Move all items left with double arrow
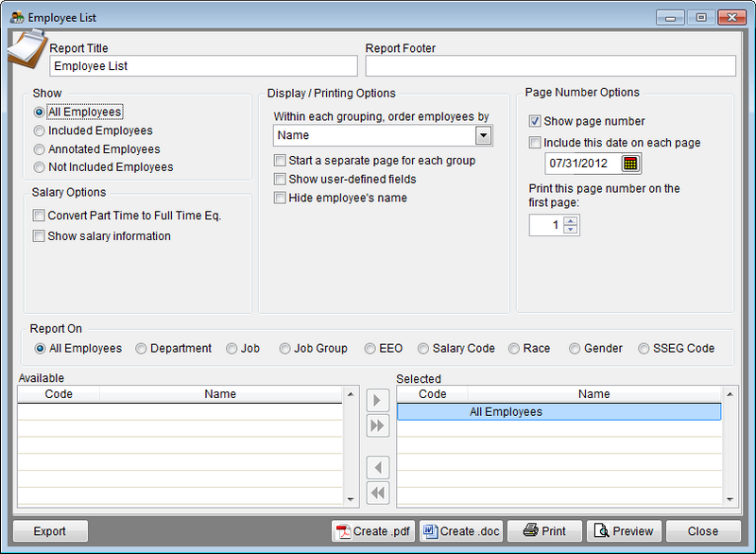Viewport: 756px width, 554px height. point(377,493)
